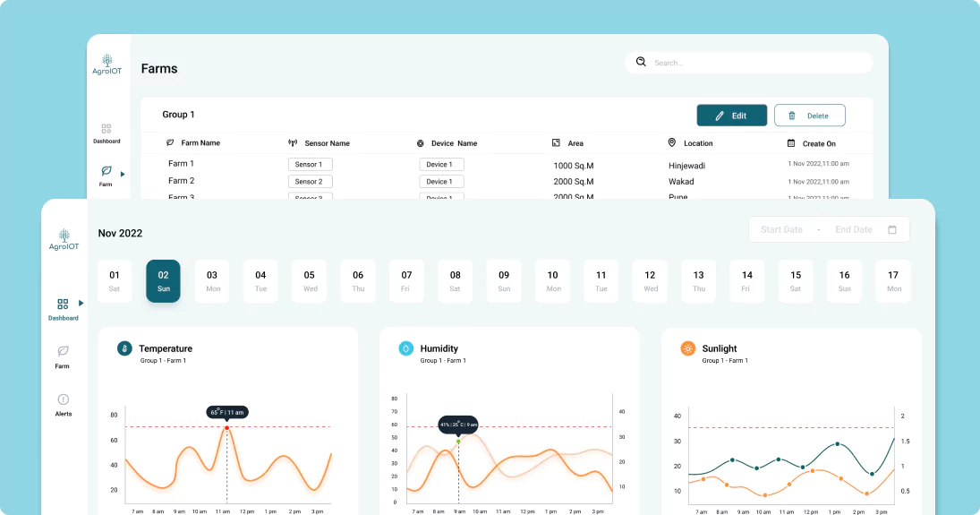The width and height of the screenshot is (980, 515).
Task: Delete Group 1 with the Delete button
Action: (x=809, y=116)
